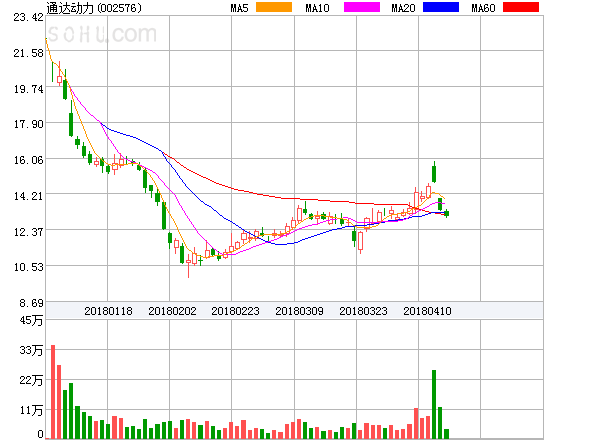The image size is (600, 440).
Task: Click the MA5 legend label
Action: point(239,8)
